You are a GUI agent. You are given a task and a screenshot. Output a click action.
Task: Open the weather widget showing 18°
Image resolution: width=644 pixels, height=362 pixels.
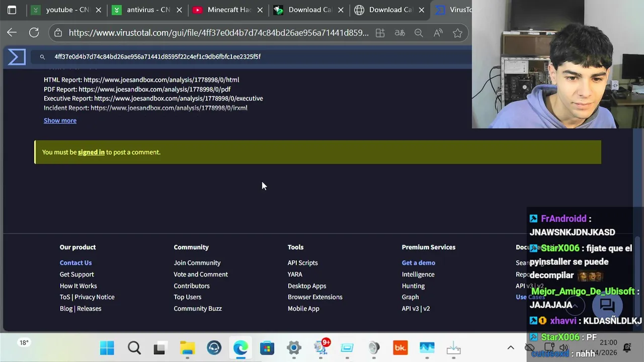tap(24, 343)
